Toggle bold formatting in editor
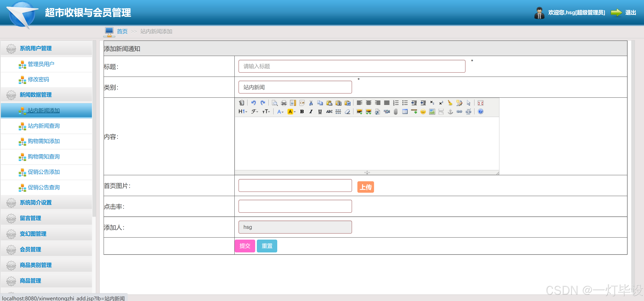Screen dimensions: 644x301 click(x=302, y=111)
